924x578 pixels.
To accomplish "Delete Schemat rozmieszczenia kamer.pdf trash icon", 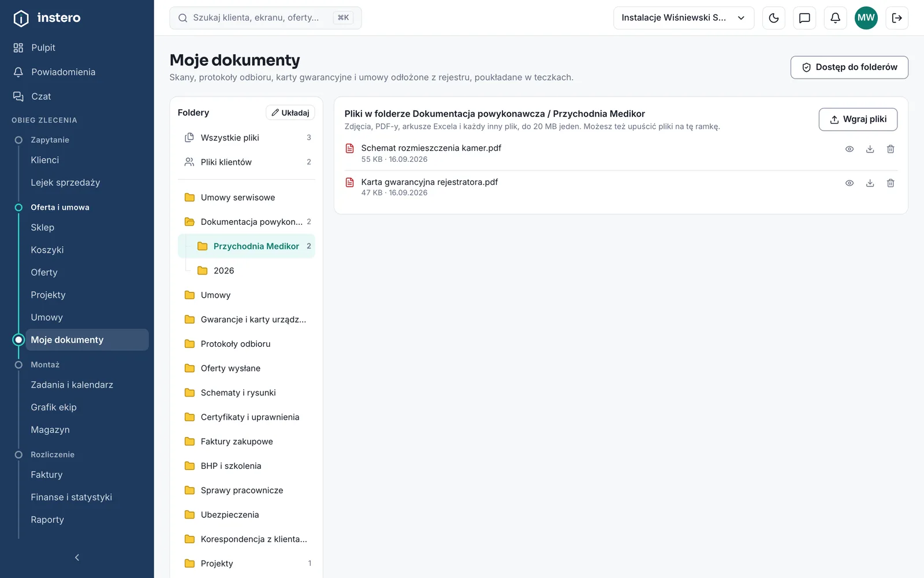I will [x=891, y=149].
